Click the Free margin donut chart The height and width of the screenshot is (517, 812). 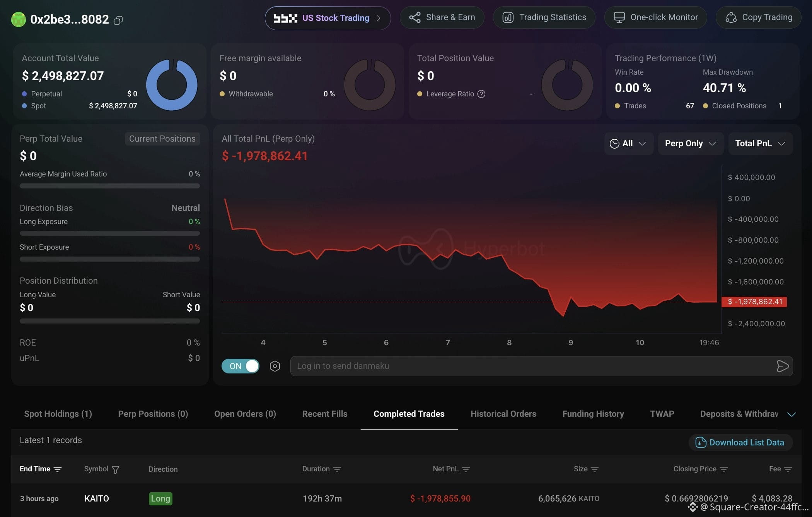pos(370,85)
